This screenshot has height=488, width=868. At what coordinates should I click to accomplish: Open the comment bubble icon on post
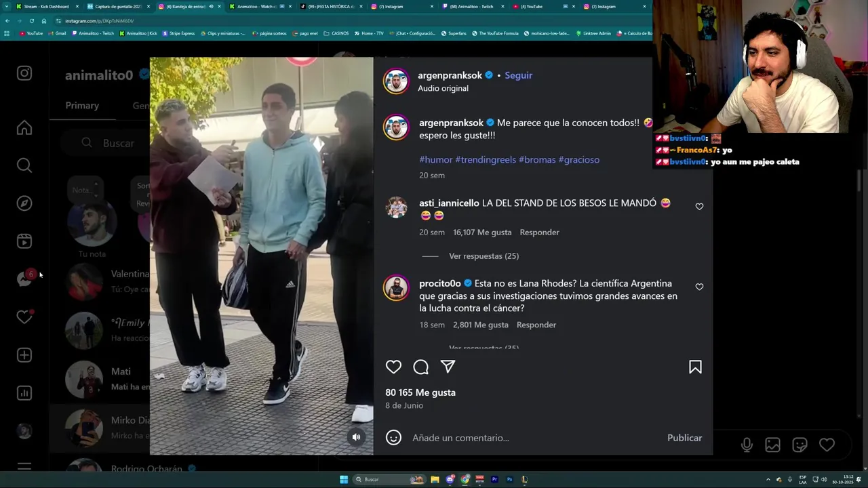point(420,367)
